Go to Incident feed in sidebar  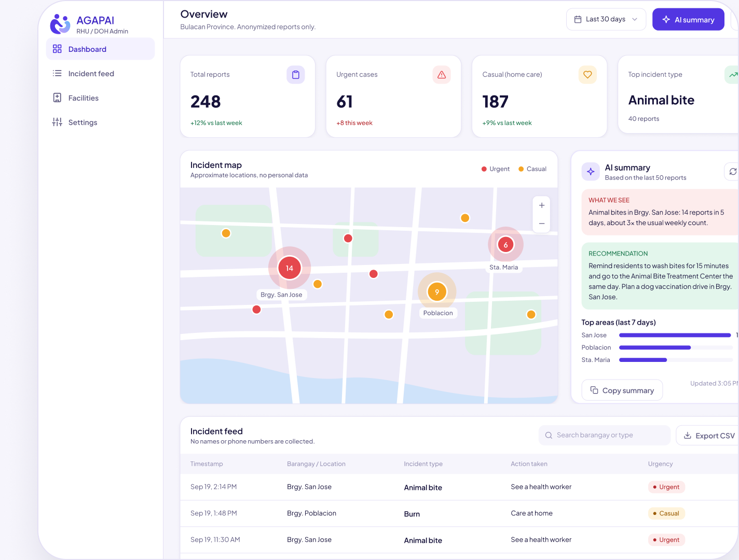point(100,74)
